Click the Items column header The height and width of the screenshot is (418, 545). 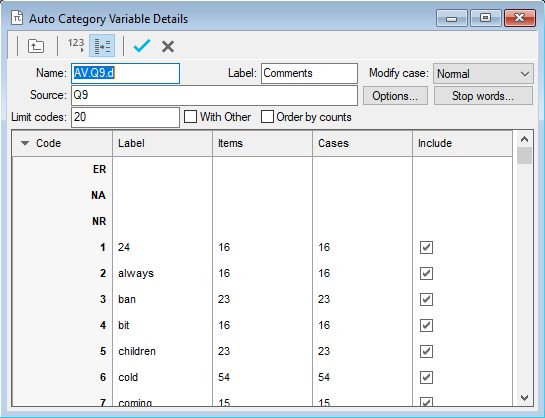(x=262, y=143)
